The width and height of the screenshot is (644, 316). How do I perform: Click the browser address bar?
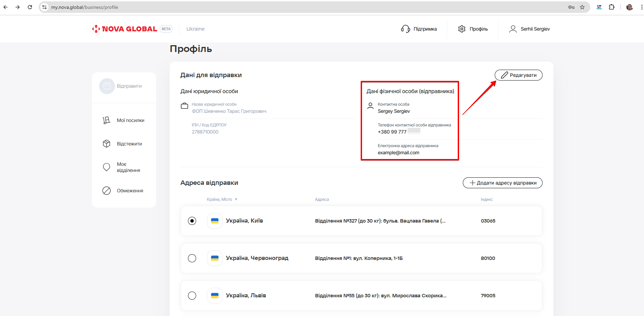point(305,7)
